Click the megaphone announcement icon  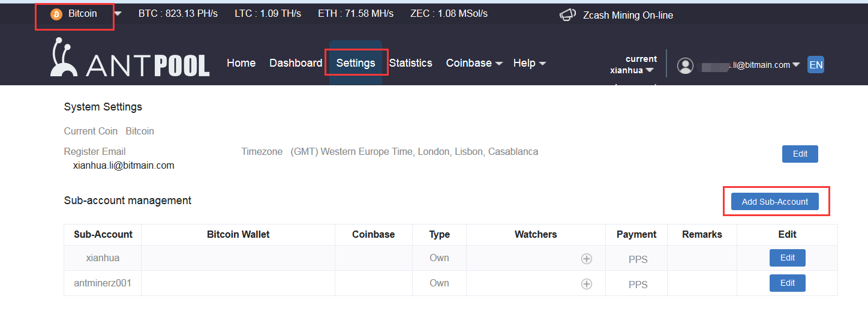[567, 15]
